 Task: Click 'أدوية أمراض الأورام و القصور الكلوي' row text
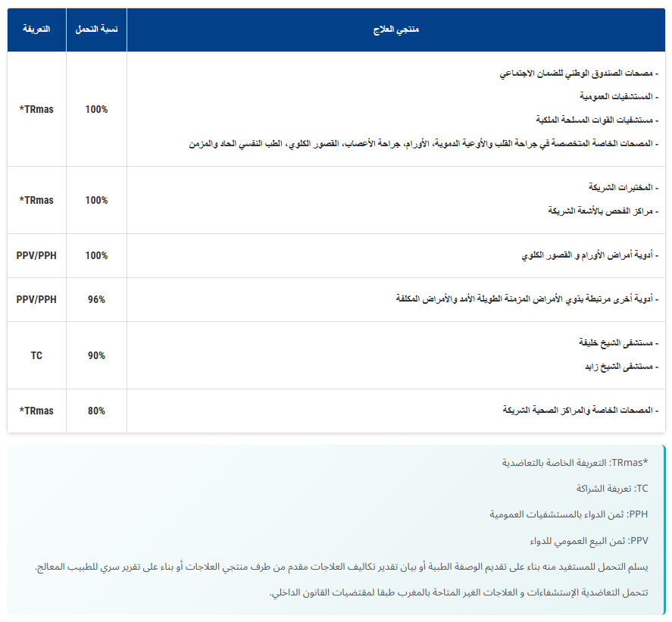pos(589,256)
